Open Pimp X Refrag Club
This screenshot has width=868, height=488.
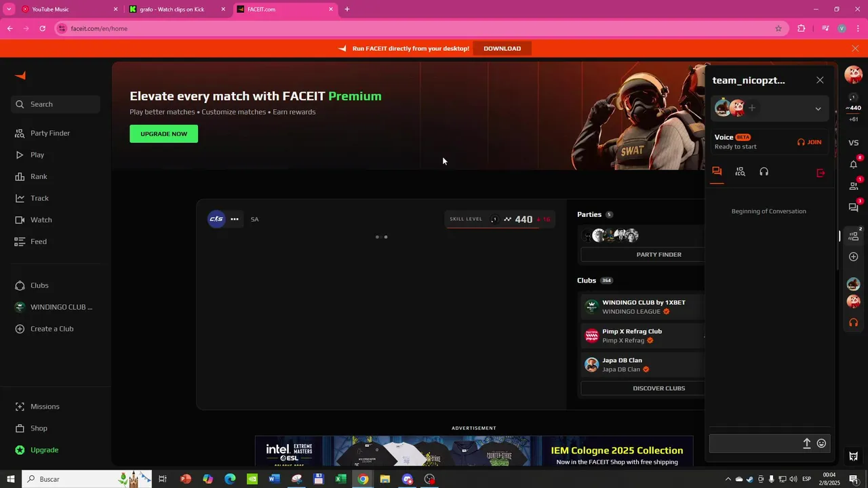coord(643,336)
